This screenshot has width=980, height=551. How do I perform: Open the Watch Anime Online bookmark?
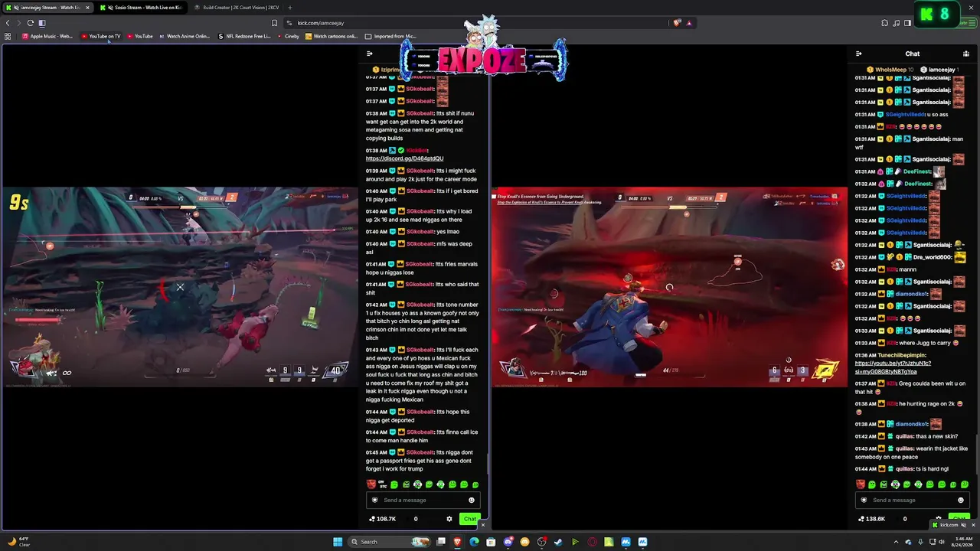pos(184,36)
